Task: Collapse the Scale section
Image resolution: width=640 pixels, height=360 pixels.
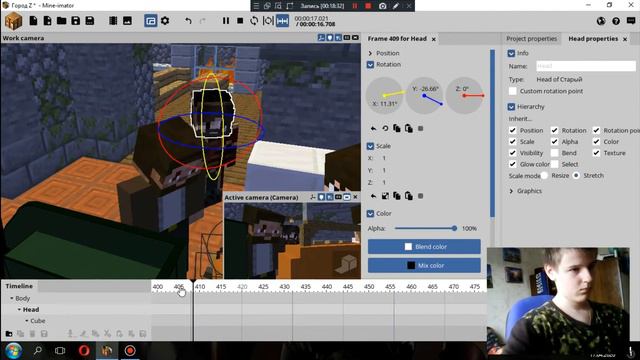Action: [370, 146]
